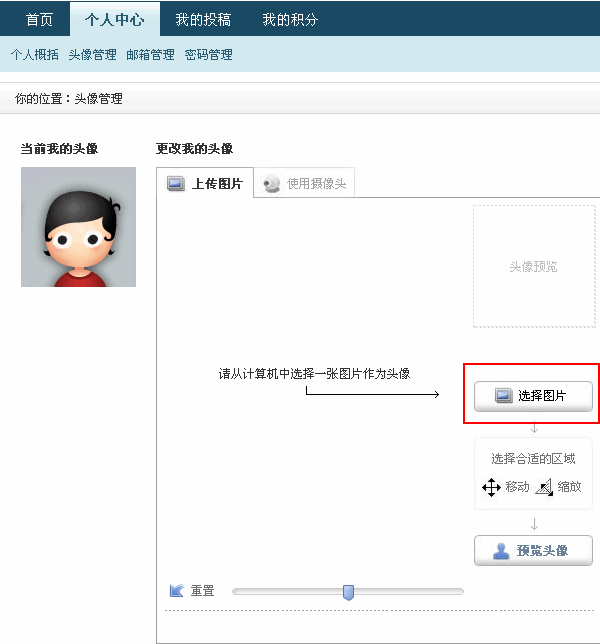Viewport: 600px width, 644px height.
Task: Click the picture icon on 上传图片 tab
Action: pos(176,184)
